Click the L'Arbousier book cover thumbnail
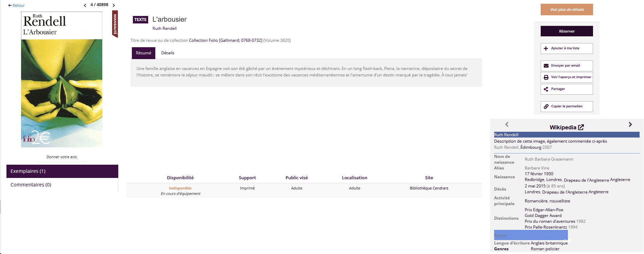The height and width of the screenshot is (254, 644). pyautogui.click(x=62, y=79)
